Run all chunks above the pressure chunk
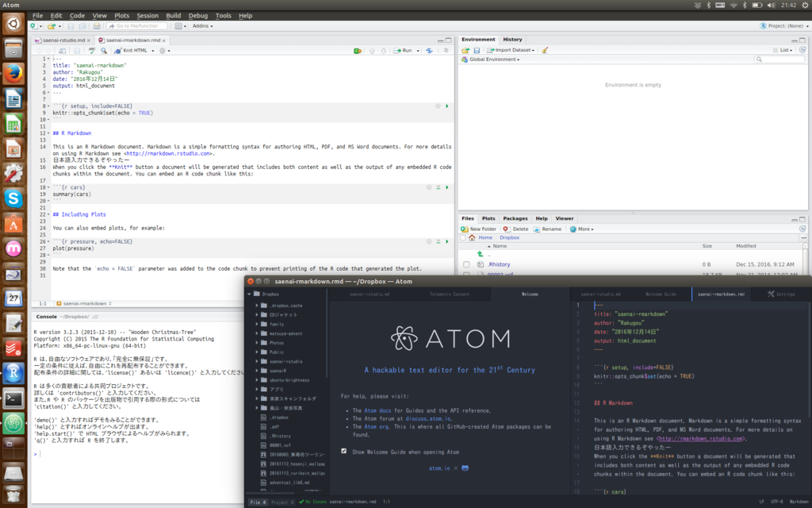Viewport: 812px width, 508px height. (438, 241)
